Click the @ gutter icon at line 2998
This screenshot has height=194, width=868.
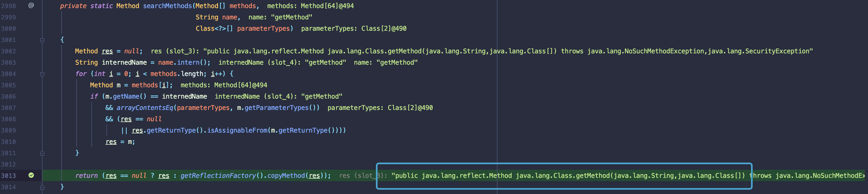(x=31, y=5)
